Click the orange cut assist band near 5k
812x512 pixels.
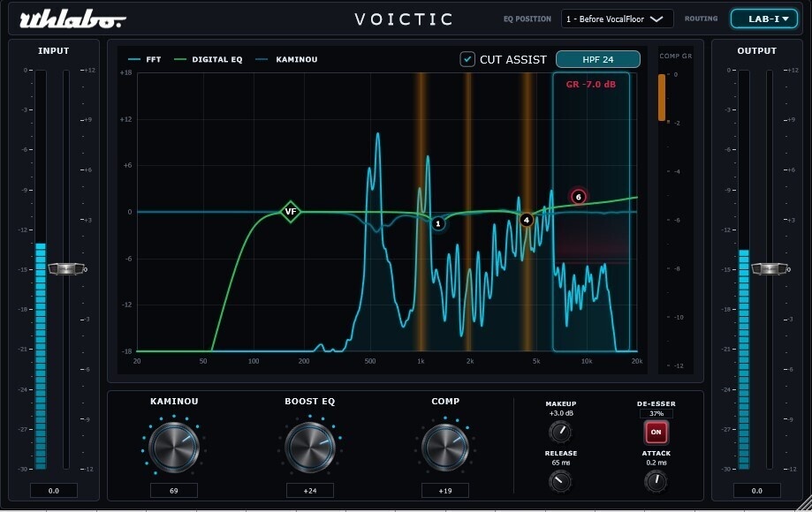click(x=526, y=212)
